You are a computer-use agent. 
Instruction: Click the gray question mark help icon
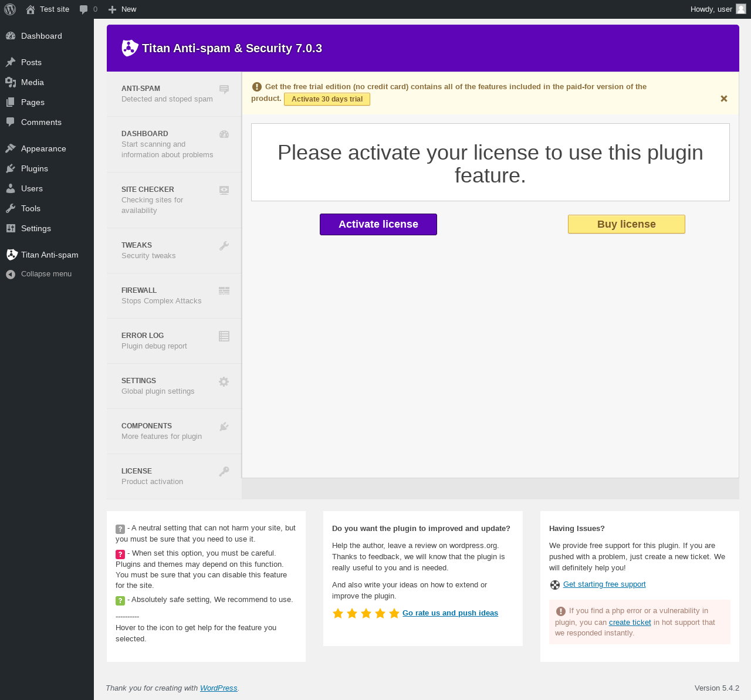coord(120,529)
